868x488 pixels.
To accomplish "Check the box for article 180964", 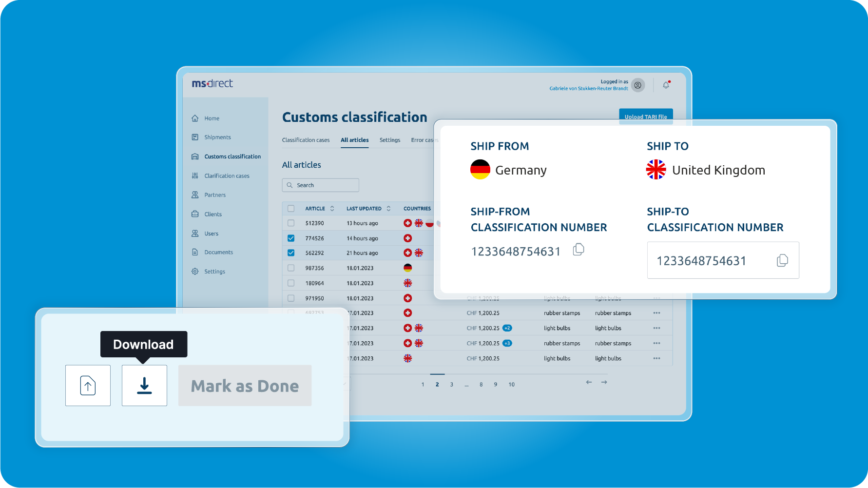I will tap(291, 283).
